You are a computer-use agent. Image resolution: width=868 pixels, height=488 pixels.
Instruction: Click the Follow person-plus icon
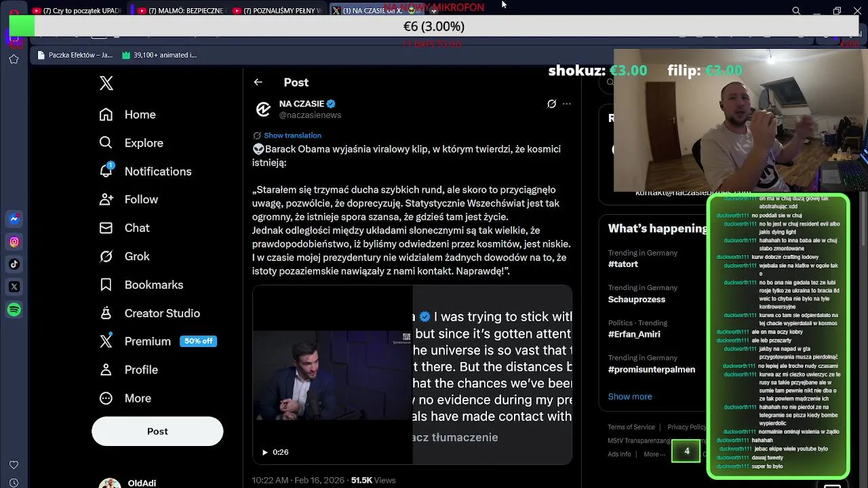(x=106, y=199)
